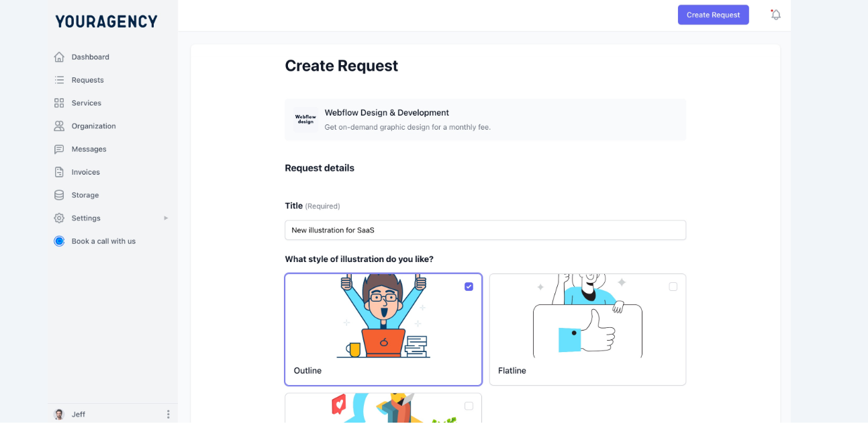Viewport: 868px width, 426px height.
Task: Open Settings in the sidebar
Action: click(x=86, y=218)
